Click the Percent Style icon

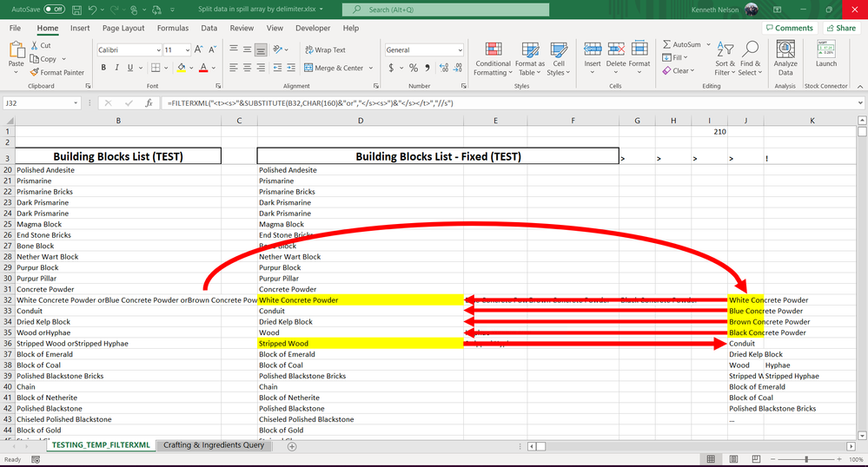(414, 68)
